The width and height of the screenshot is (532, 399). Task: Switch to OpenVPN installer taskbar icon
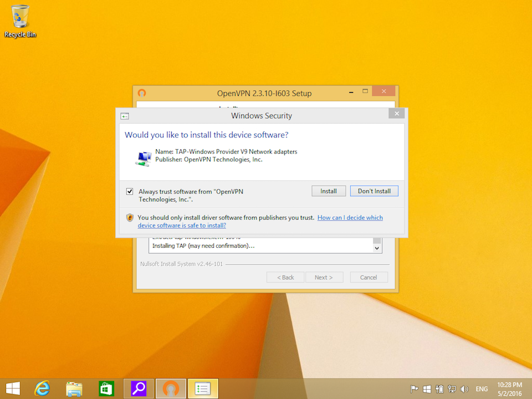[x=171, y=388]
